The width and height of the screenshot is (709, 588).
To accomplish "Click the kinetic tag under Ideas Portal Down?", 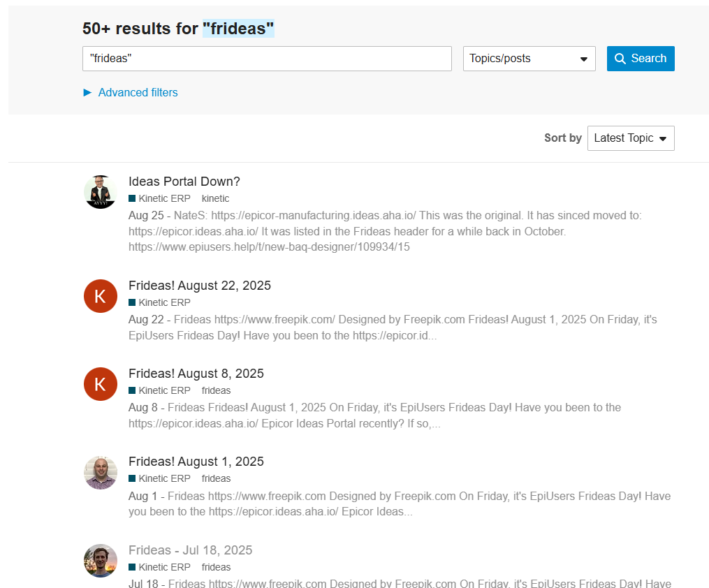I will click(215, 198).
